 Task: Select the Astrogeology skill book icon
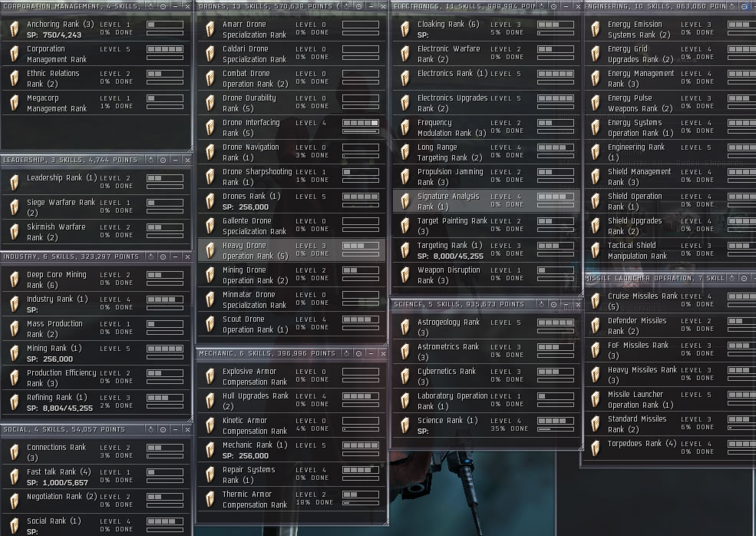(x=405, y=327)
